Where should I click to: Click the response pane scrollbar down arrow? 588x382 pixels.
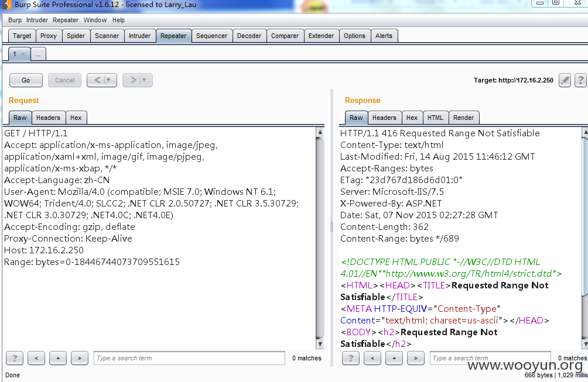[584, 344]
